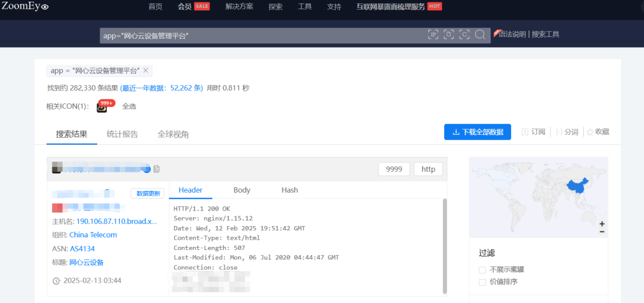This screenshot has width=644, height=303.
Task: Remove the app filter tag with X
Action: coord(145,70)
